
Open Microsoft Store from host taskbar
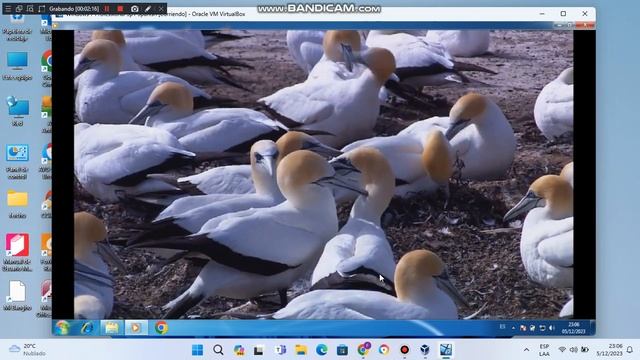tap(342, 350)
